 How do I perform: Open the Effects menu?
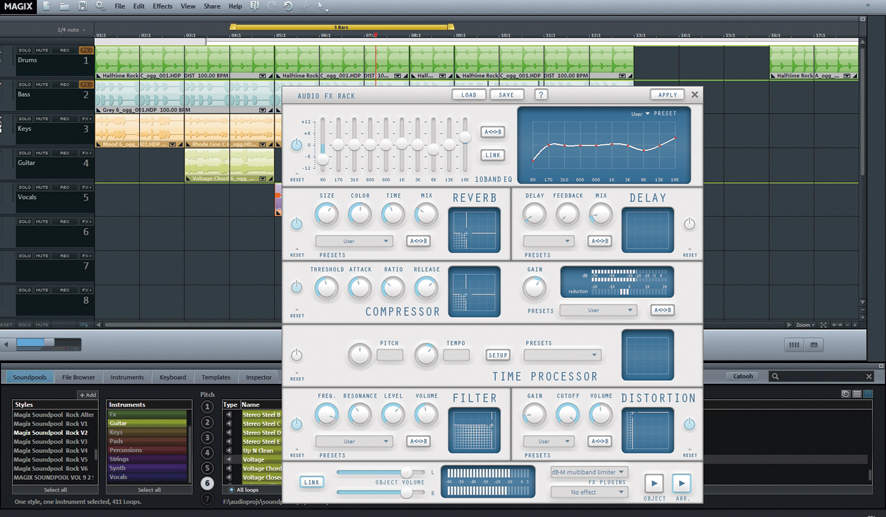click(162, 6)
